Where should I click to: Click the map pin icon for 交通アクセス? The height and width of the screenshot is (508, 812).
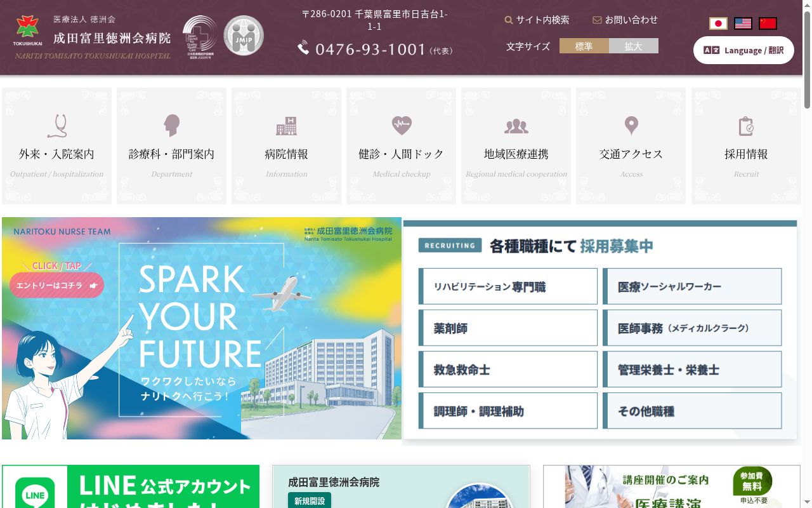point(631,126)
